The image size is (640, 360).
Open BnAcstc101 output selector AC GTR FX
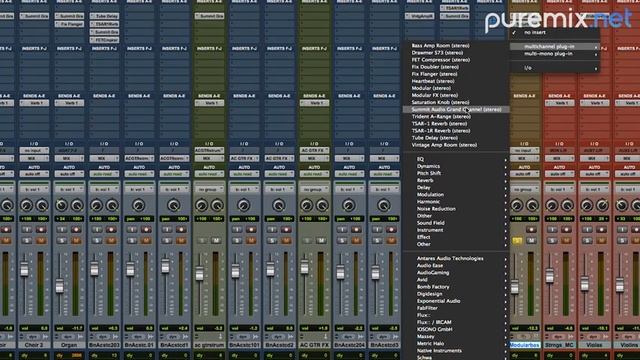click(244, 158)
